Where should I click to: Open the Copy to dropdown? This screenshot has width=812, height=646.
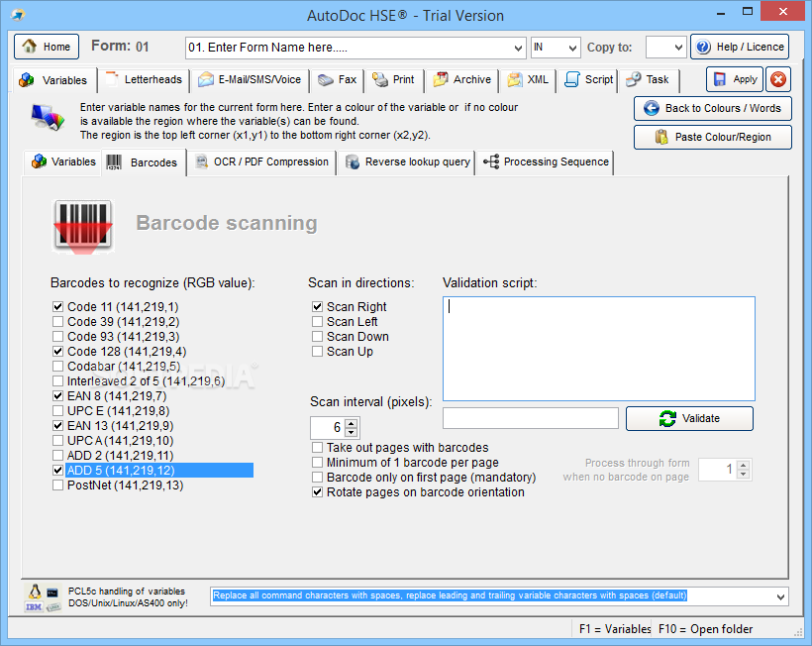(678, 48)
